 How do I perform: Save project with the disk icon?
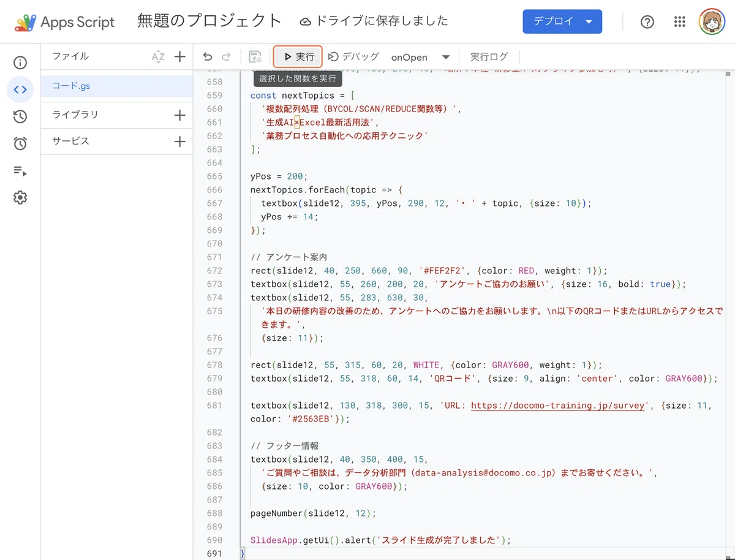coord(255,57)
